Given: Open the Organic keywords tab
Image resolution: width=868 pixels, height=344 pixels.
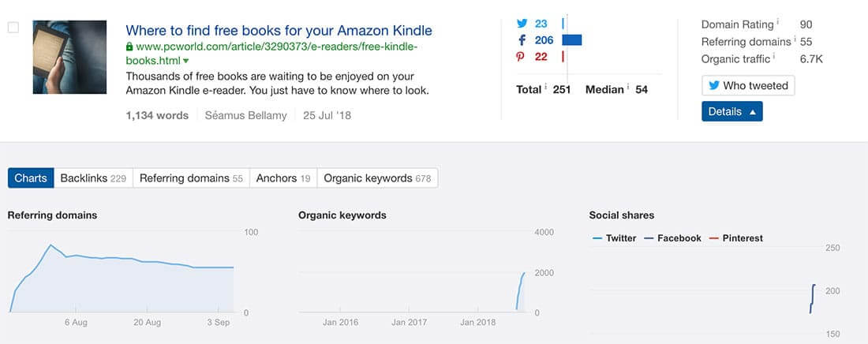Looking at the screenshot, I should point(377,178).
